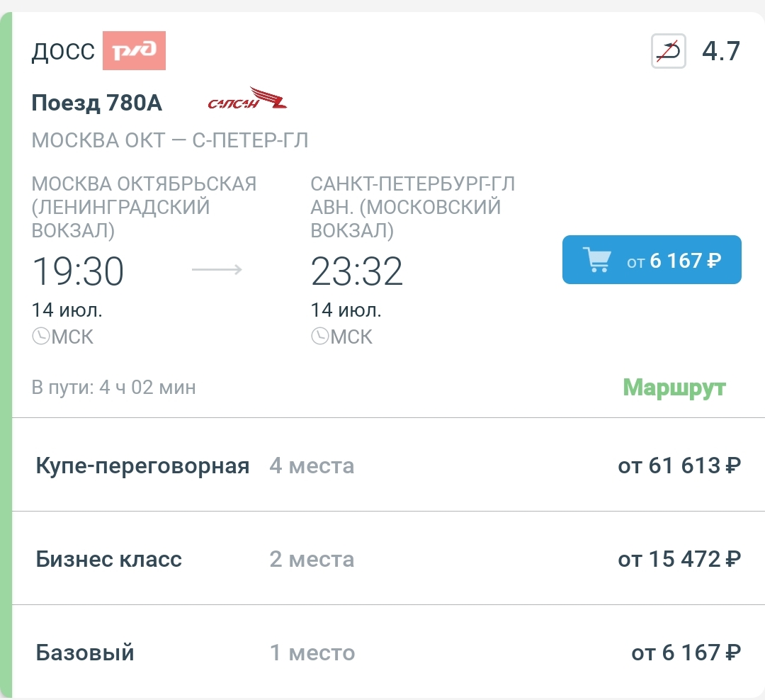Click the shopping cart icon
This screenshot has width=765, height=700.
[x=597, y=260]
